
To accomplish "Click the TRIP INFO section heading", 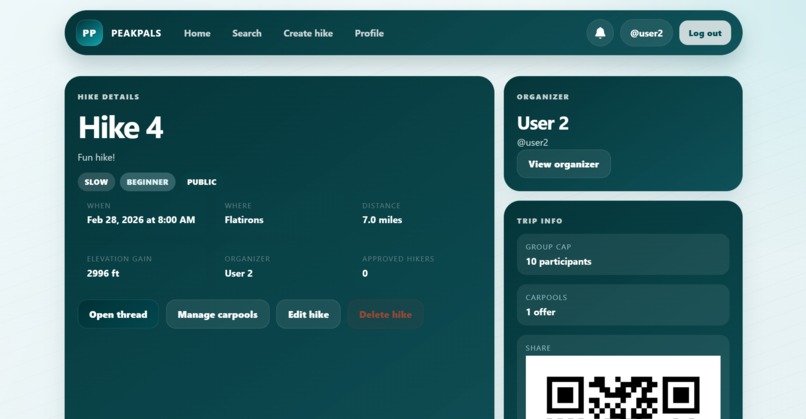I will click(x=540, y=221).
